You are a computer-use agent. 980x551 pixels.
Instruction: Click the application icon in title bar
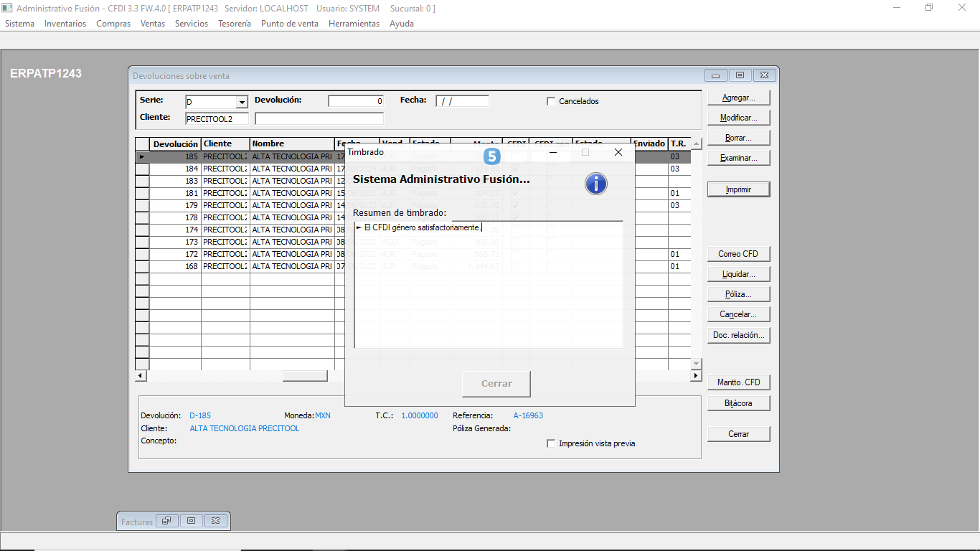(x=7, y=8)
